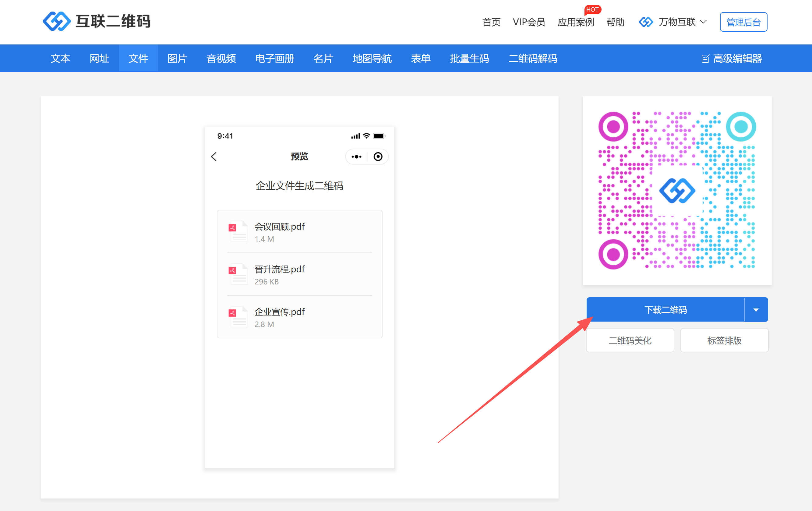The height and width of the screenshot is (511, 812).
Task: Open the 电子画册 tab
Action: tap(274, 59)
